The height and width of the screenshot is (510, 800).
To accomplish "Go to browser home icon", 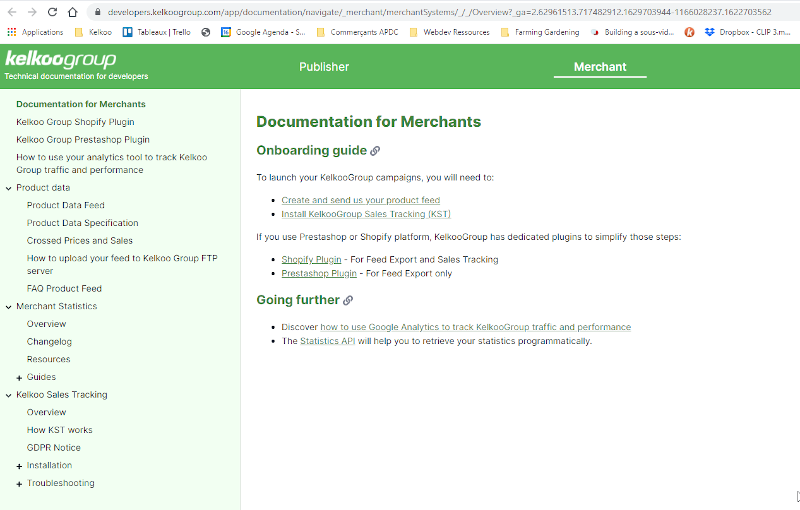I will 72,12.
